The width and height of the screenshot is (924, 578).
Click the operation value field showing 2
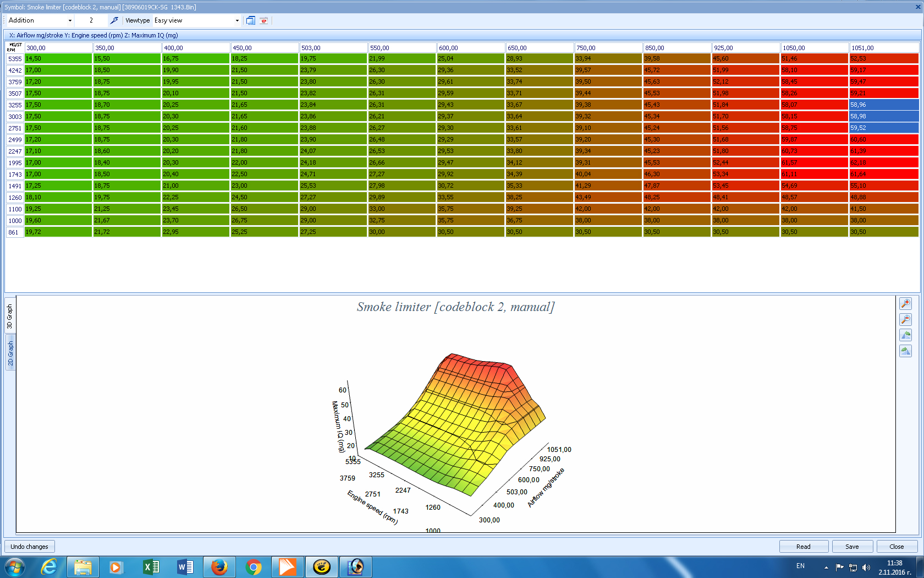pos(91,20)
